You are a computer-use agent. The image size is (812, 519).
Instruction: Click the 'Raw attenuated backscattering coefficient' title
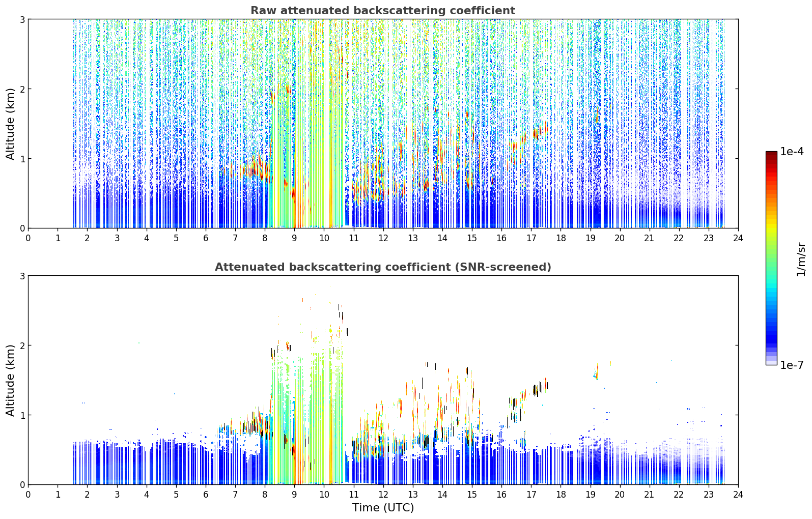383,11
